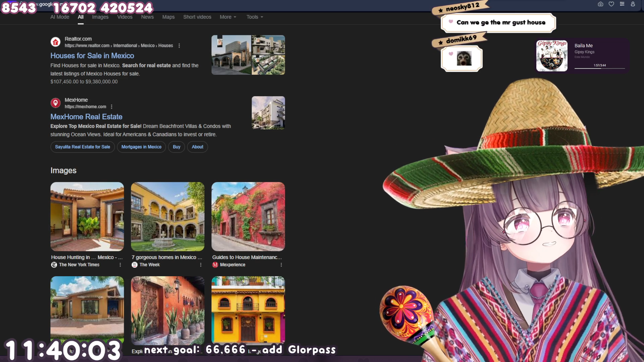
Task: Open the 7 gorgeous homes in Mexico thumbnail
Action: click(167, 217)
